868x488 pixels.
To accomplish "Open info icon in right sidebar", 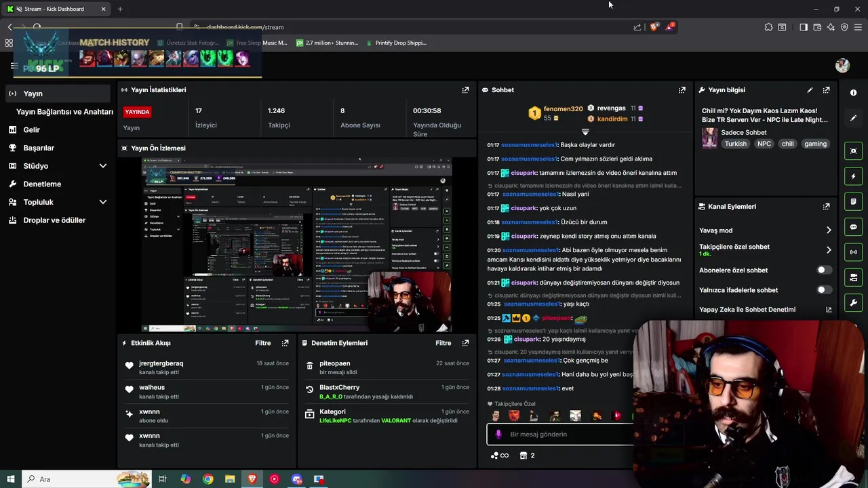I will (x=853, y=93).
